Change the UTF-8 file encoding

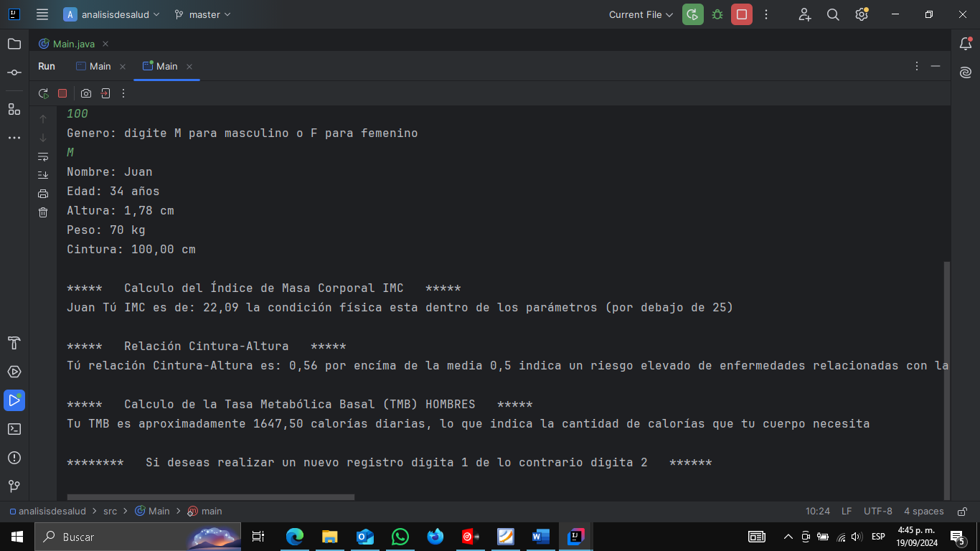pyautogui.click(x=878, y=512)
